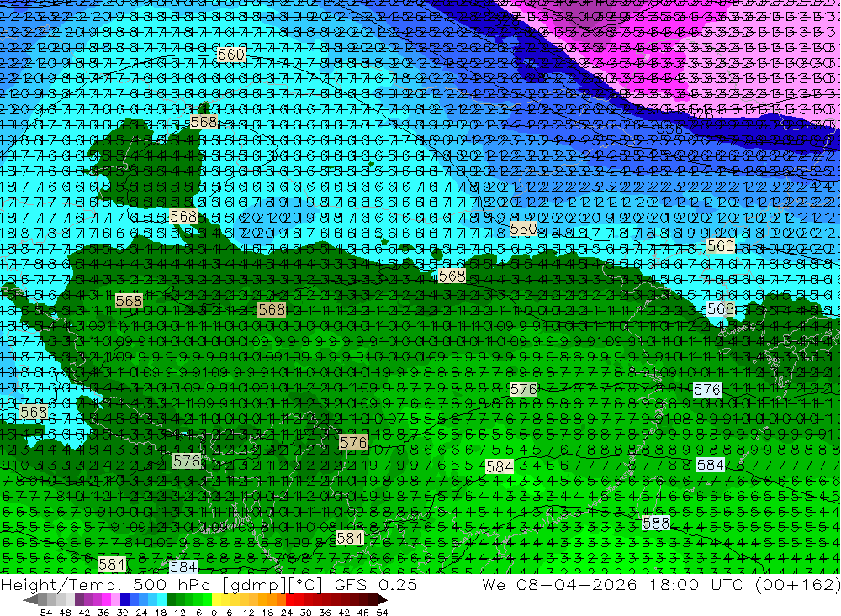
Task: Click the yellow swatch in the color scale
Action: 217,600
